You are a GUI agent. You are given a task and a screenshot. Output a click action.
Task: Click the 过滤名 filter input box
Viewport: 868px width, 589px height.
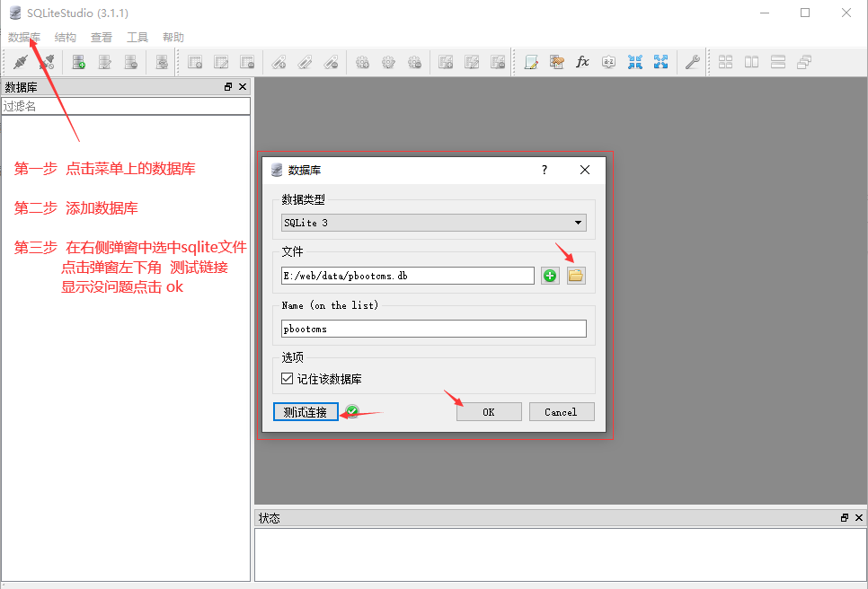point(126,106)
